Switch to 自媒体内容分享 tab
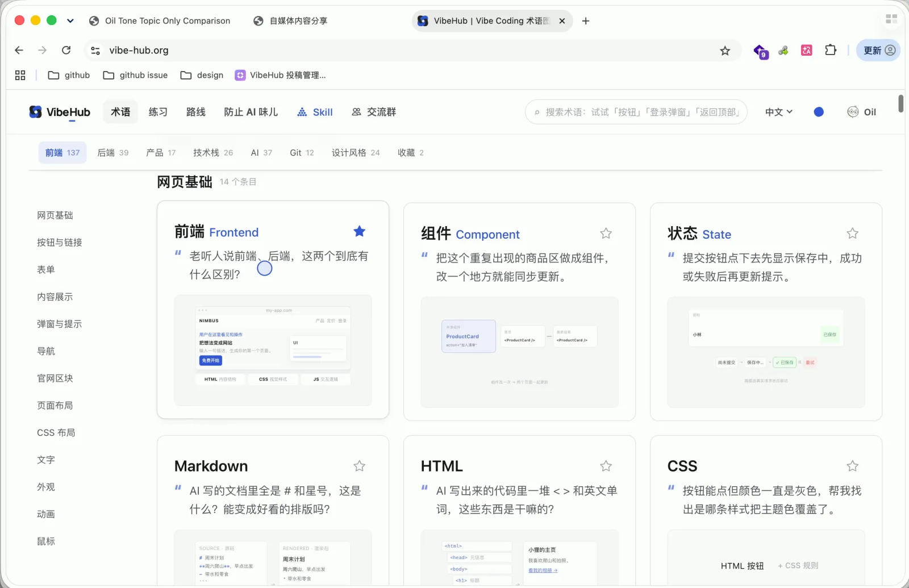Image resolution: width=909 pixels, height=588 pixels. pyautogui.click(x=290, y=21)
